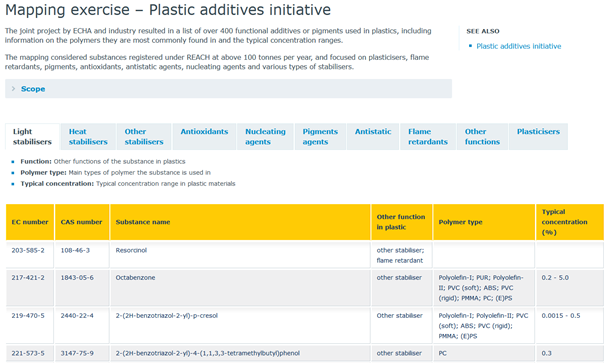Click the SEE ALSO sidebar heading
The image size is (605, 363).
click(483, 31)
